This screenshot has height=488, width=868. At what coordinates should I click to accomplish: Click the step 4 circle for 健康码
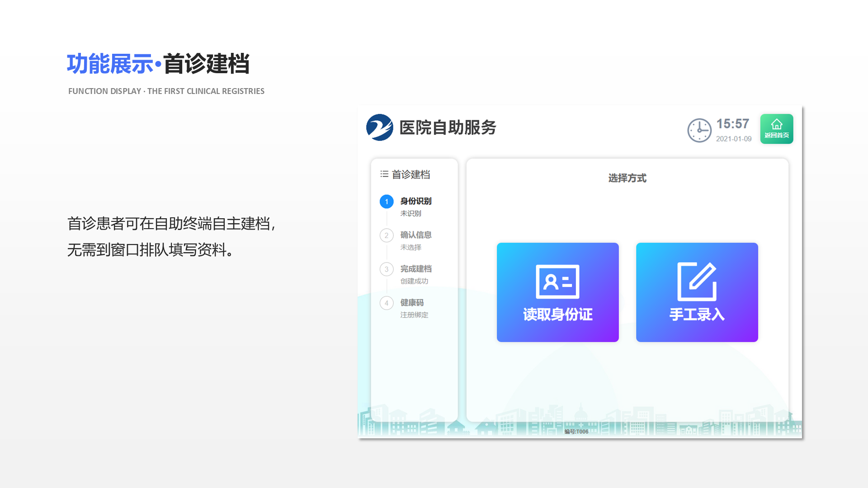point(387,303)
